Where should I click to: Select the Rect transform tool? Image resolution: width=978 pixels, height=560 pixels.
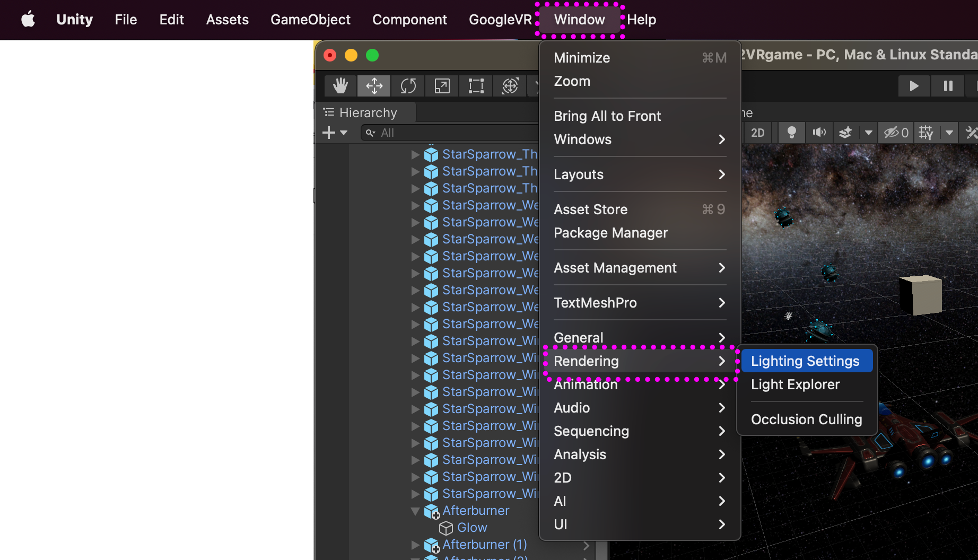click(476, 86)
